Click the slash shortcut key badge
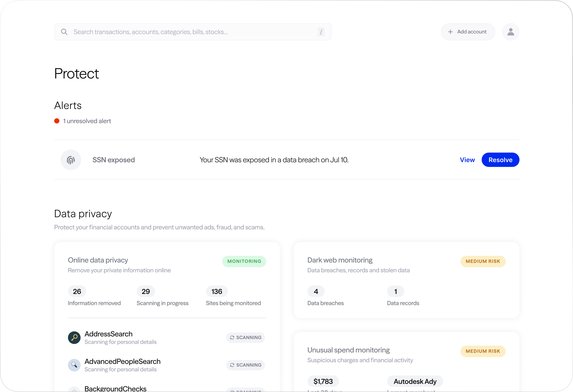This screenshot has height=392, width=573. click(x=321, y=32)
